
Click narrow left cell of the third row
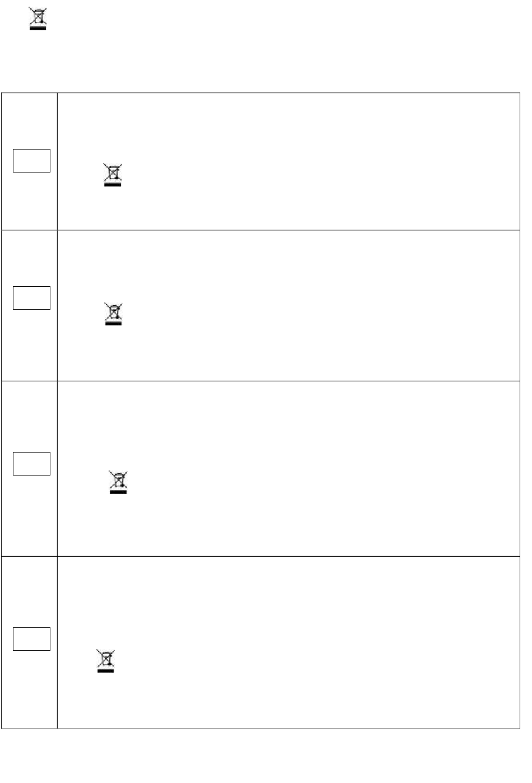29,469
